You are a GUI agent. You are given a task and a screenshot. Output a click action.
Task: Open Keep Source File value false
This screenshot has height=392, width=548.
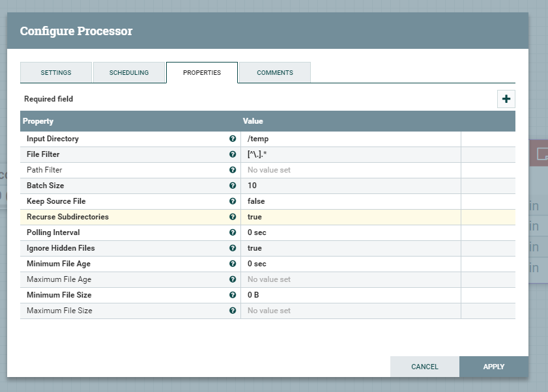tap(350, 201)
